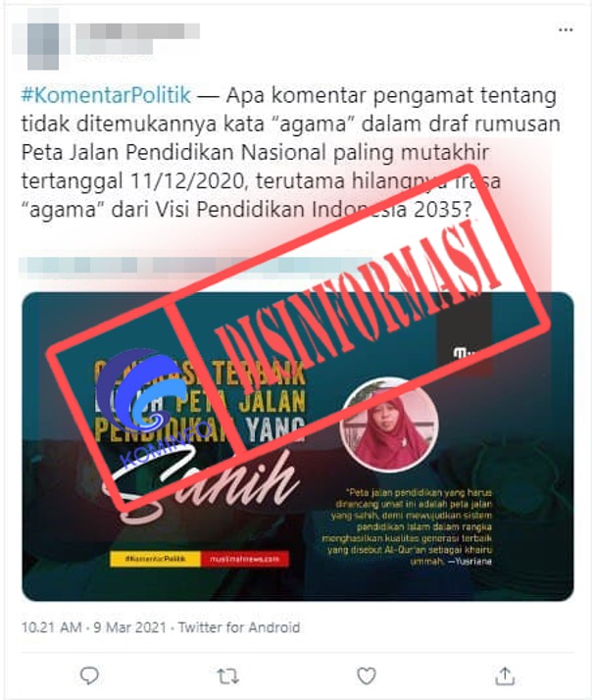Viewport: 592px width, 700px height.
Task: Like the tweet with the heart icon
Action: pos(367,675)
